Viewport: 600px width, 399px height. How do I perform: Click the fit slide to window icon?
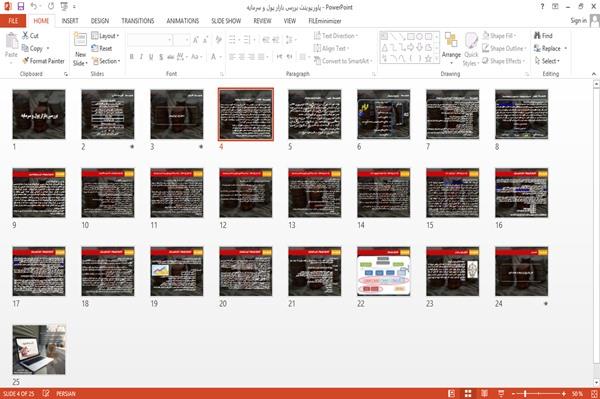[x=594, y=394]
